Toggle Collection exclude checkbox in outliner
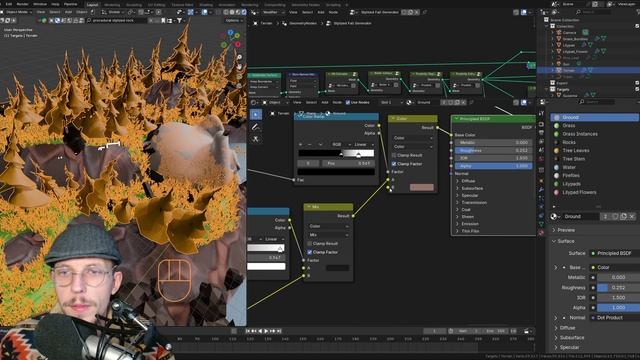The height and width of the screenshot is (360, 640). point(637,26)
